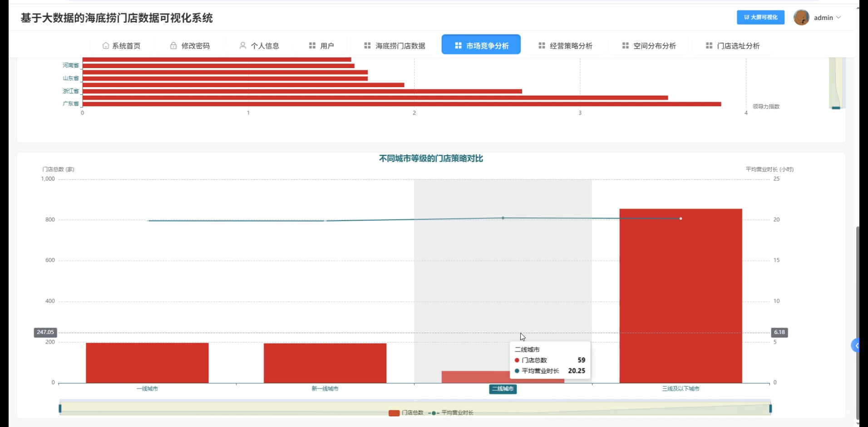This screenshot has height=427, width=868.
Task: Click the system title 基于大数据的海底捞门店数据可视化系统
Action: (117, 18)
